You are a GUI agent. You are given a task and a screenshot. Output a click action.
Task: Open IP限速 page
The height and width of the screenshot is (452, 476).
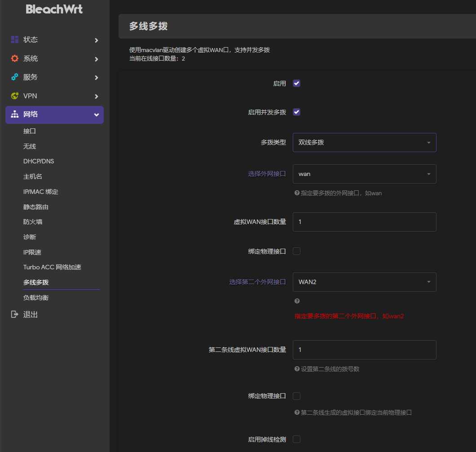[x=32, y=252]
